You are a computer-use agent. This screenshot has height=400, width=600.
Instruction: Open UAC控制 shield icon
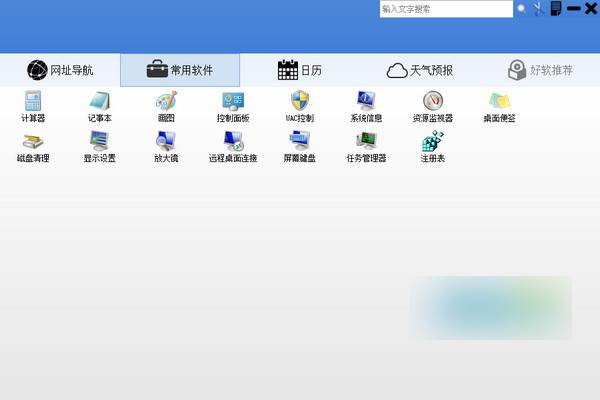[299, 102]
